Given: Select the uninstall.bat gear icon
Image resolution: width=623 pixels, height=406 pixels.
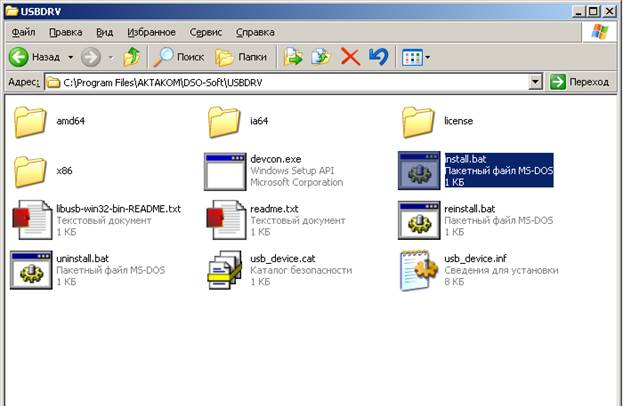Looking at the screenshot, I should [31, 270].
